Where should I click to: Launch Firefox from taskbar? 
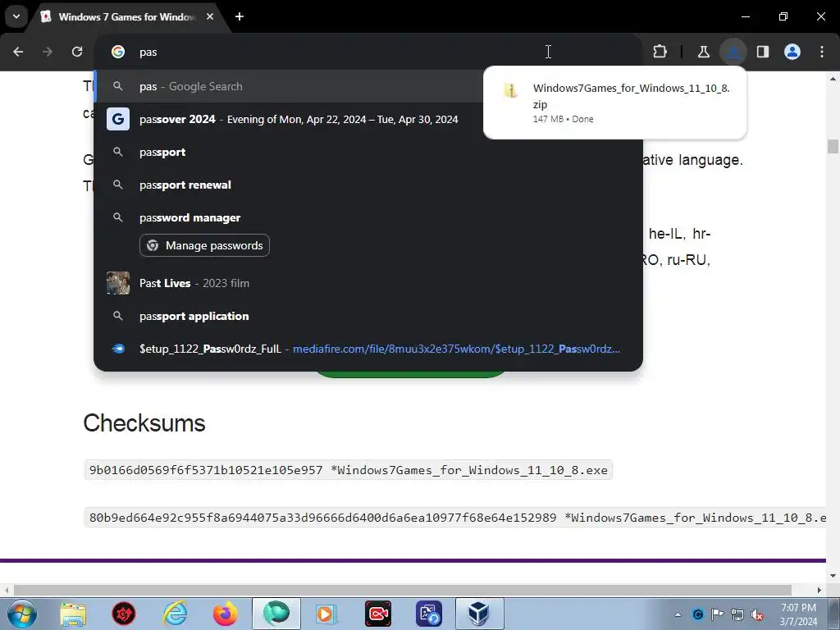(x=226, y=614)
